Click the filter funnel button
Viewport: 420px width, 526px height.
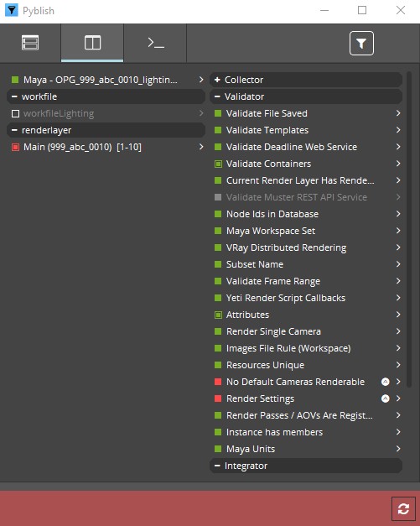pos(361,43)
